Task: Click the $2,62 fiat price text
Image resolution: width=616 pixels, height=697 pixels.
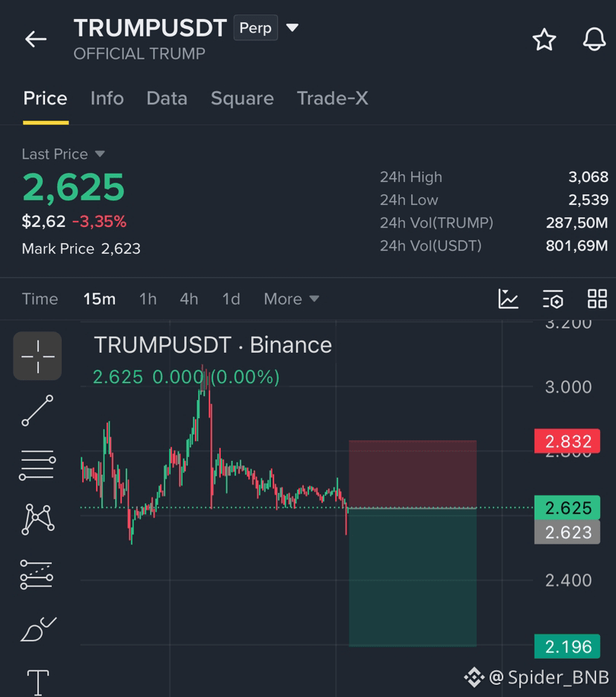Action: [43, 222]
